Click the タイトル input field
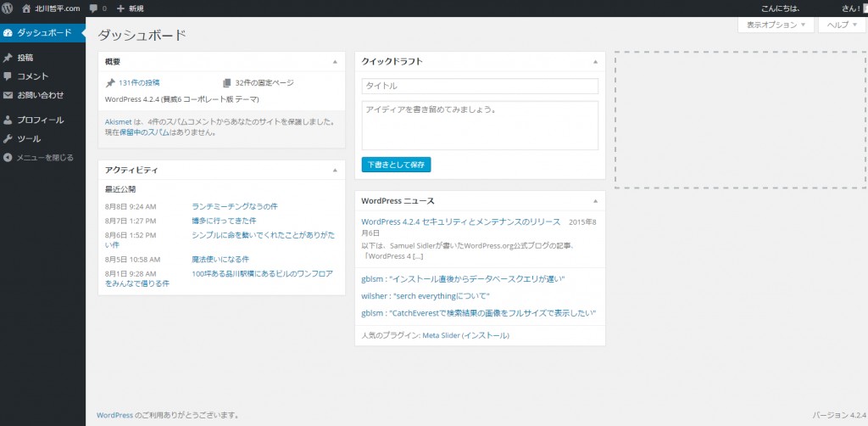Viewport: 868px width, 426px height. 480,86
